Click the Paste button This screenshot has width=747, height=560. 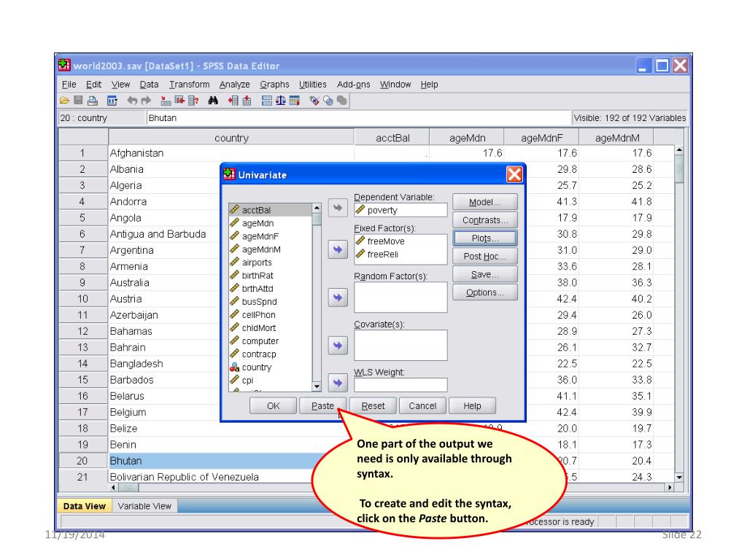tap(323, 405)
